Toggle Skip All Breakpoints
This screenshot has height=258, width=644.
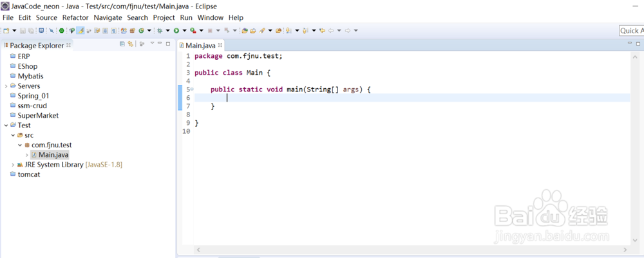point(52,30)
